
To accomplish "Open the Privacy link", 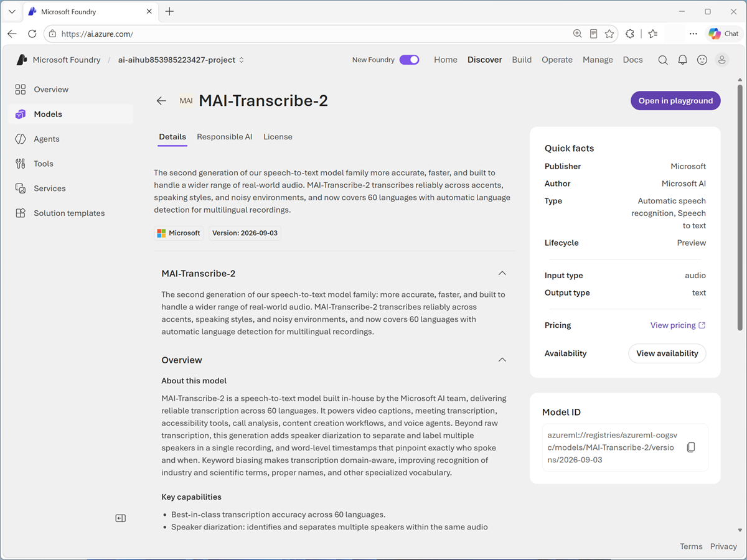I will coord(723,546).
